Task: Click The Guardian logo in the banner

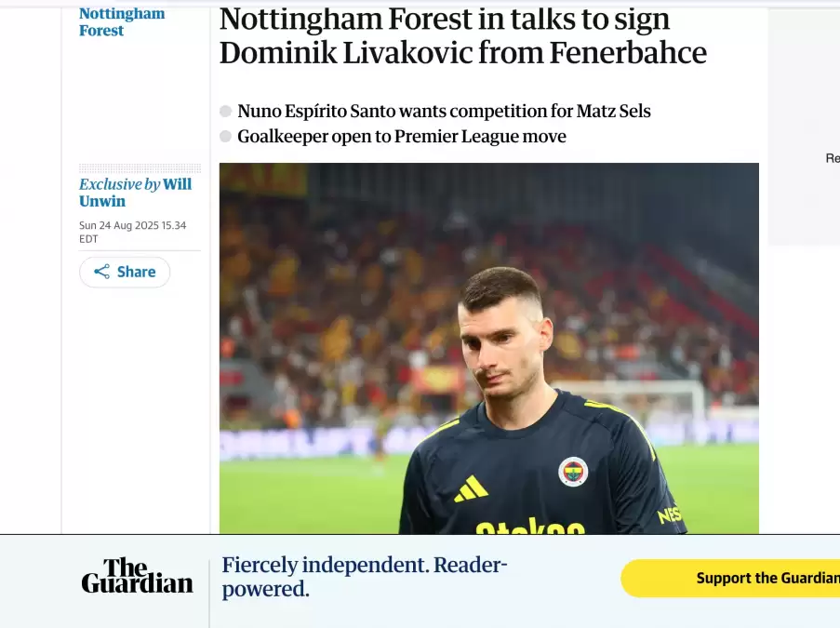Action: (137, 576)
